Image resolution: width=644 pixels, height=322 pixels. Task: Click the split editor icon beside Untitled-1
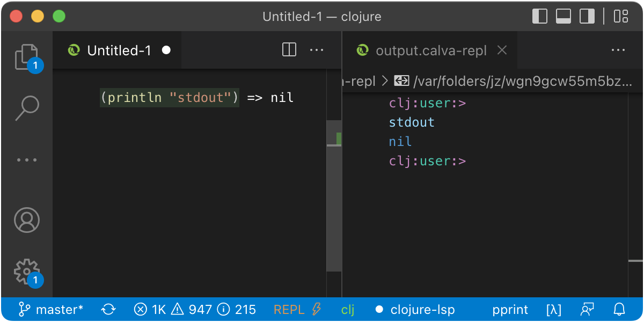[289, 49]
